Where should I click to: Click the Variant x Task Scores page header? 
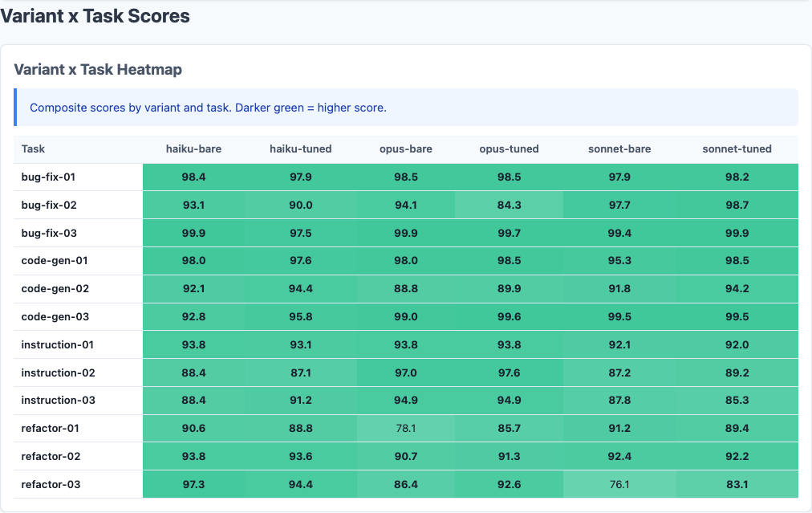(102, 15)
